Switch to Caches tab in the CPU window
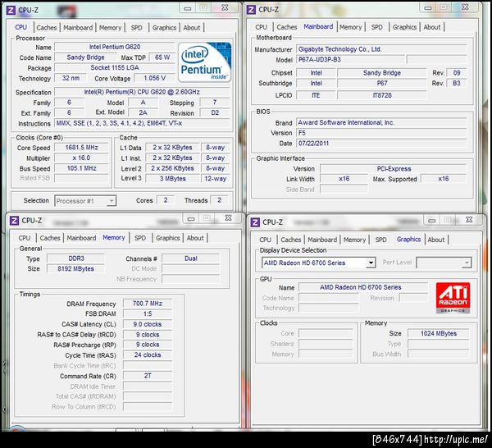This screenshot has width=492, height=448. [47, 28]
